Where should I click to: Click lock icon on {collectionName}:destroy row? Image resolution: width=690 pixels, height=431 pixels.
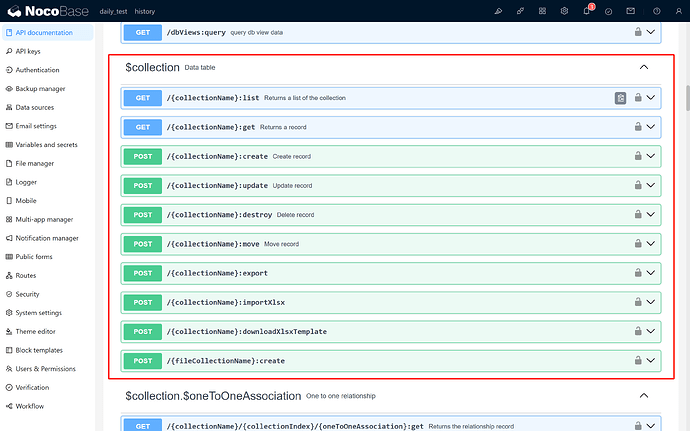coord(638,214)
